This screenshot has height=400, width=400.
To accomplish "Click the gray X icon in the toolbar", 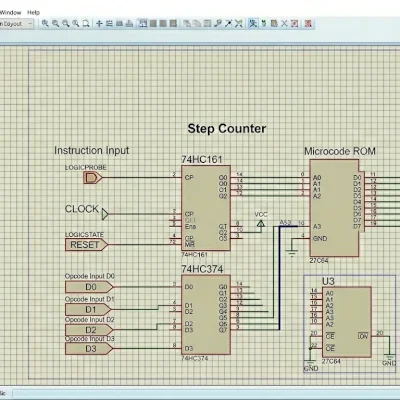I will pos(284,23).
